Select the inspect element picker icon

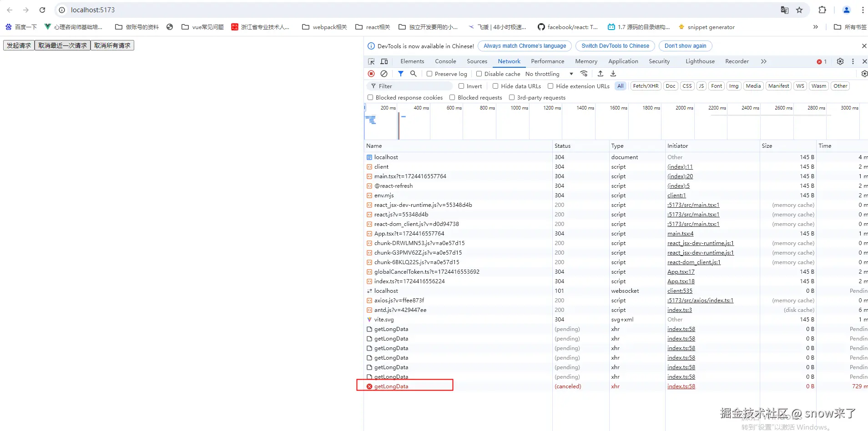tap(371, 61)
